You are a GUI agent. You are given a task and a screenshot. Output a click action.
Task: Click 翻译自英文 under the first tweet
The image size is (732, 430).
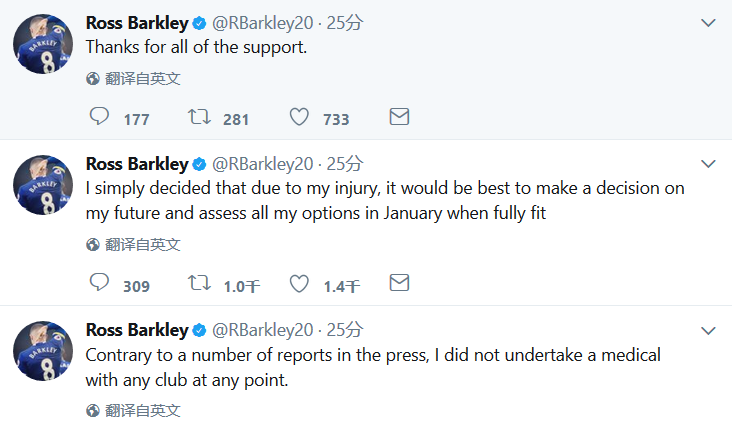click(142, 78)
